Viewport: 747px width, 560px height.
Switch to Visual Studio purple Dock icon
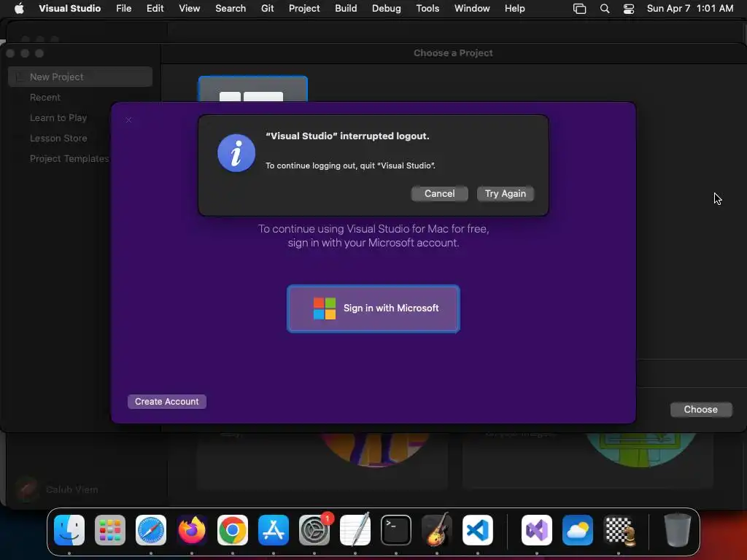tap(537, 530)
